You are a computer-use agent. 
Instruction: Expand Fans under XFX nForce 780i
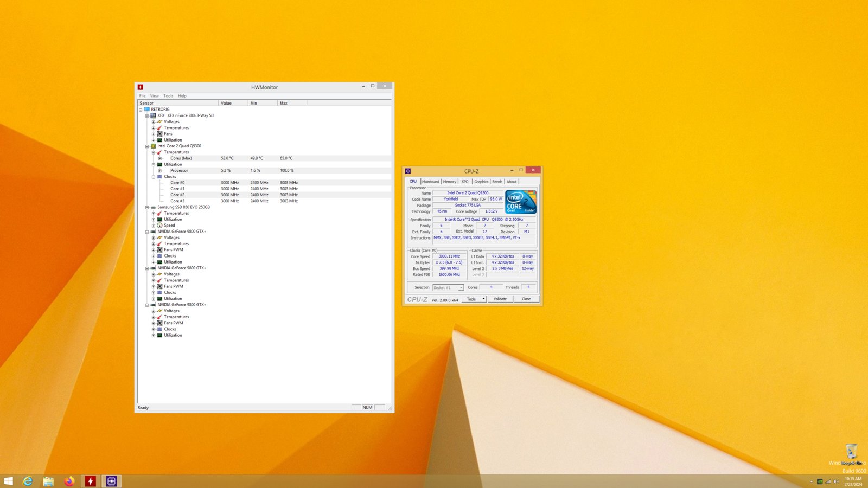point(154,134)
